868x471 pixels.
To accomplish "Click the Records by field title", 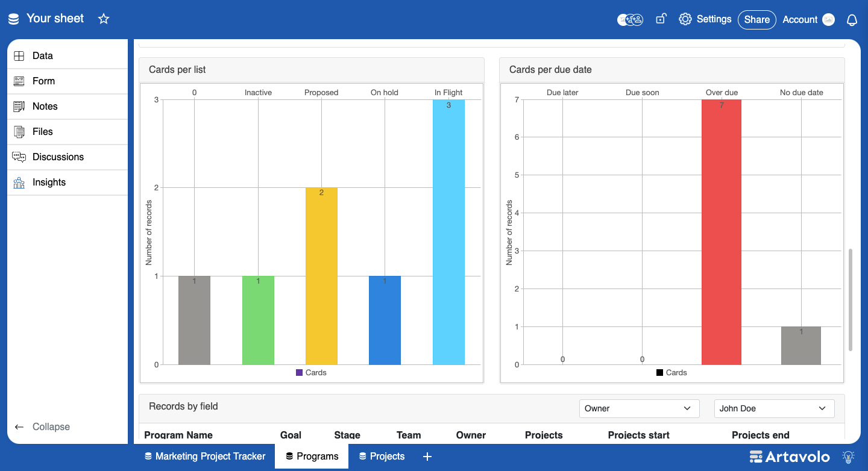I will pyautogui.click(x=183, y=407).
